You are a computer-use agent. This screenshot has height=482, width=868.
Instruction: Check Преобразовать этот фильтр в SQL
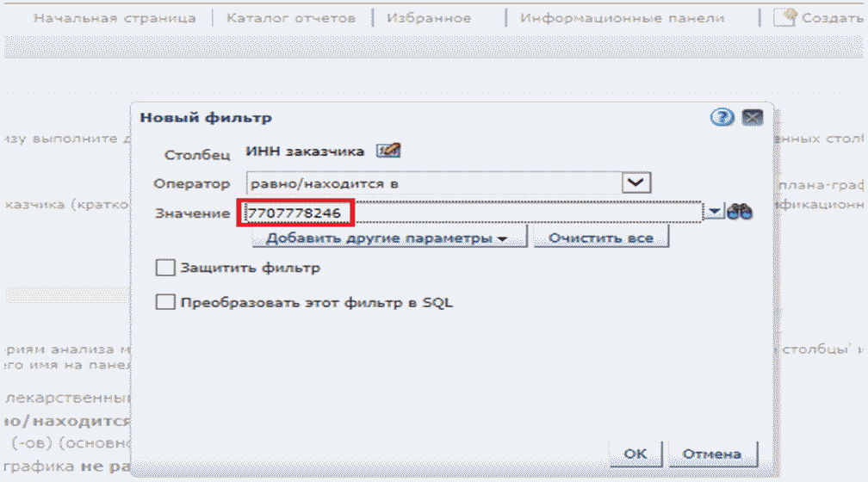point(165,302)
